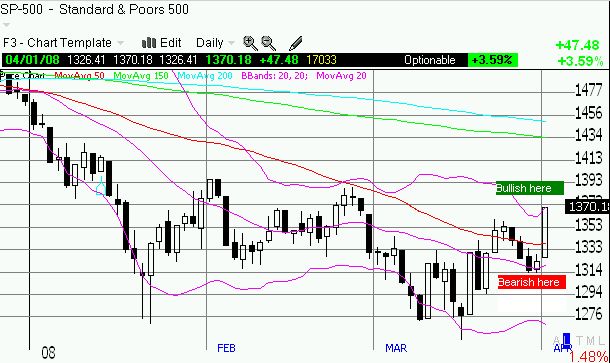Open the F3 Chart Template dropdown arrow
This screenshot has height=363, width=610.
click(121, 43)
